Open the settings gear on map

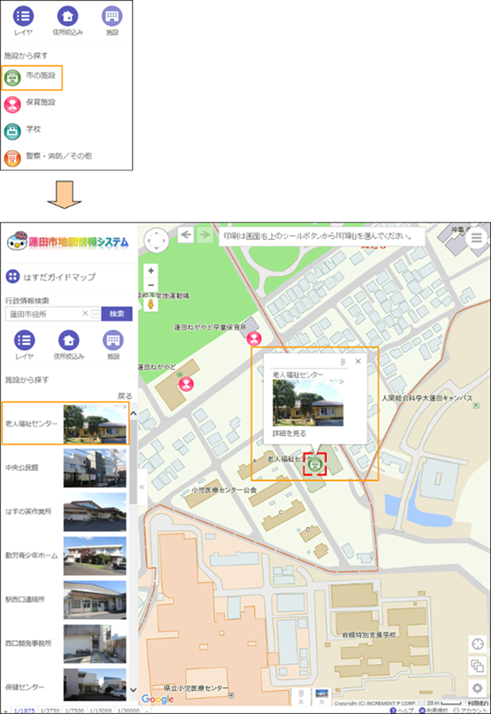(477, 688)
